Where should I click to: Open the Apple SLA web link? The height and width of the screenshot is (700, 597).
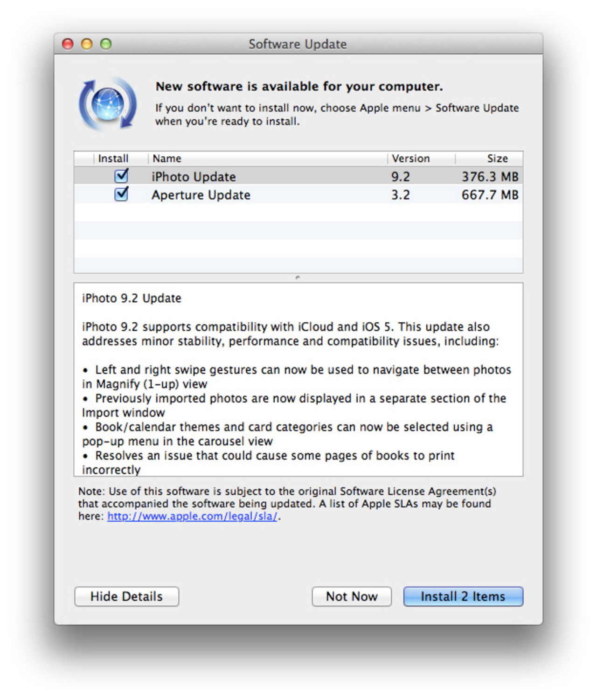(192, 516)
